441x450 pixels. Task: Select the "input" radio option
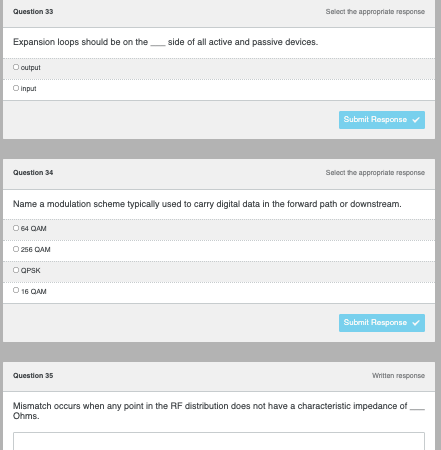(16, 88)
